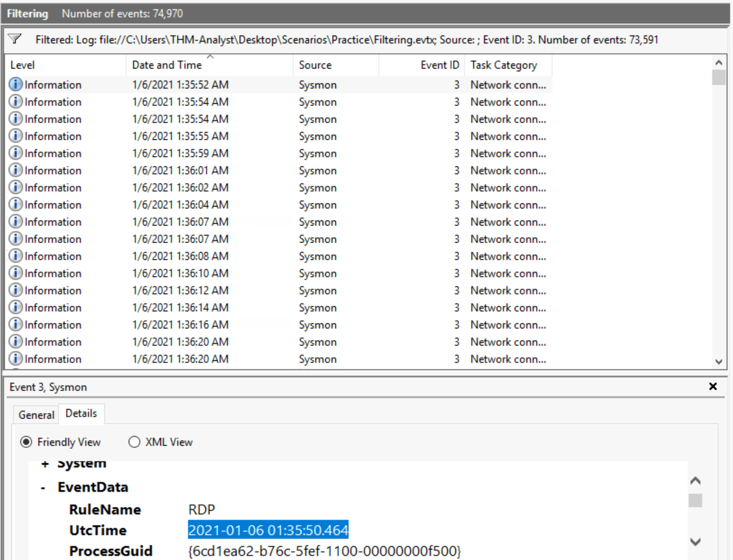Click info icon of 1:36:14 AM event
The image size is (733, 560).
(15, 307)
